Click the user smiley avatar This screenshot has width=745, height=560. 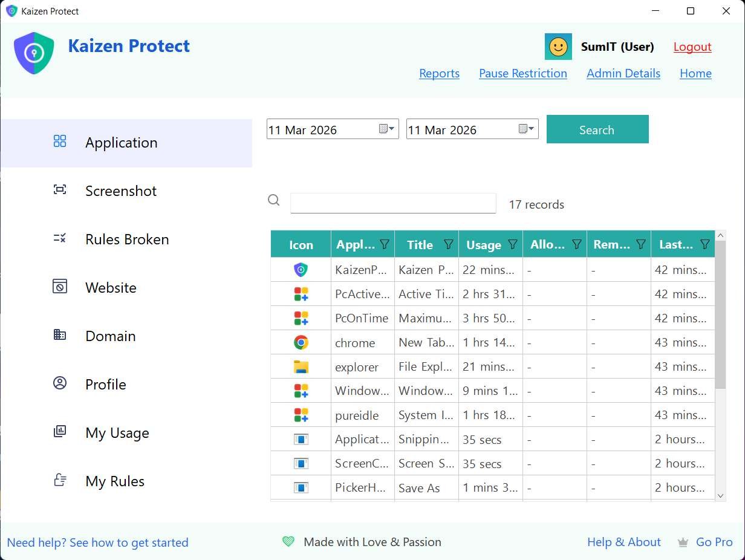coord(558,47)
